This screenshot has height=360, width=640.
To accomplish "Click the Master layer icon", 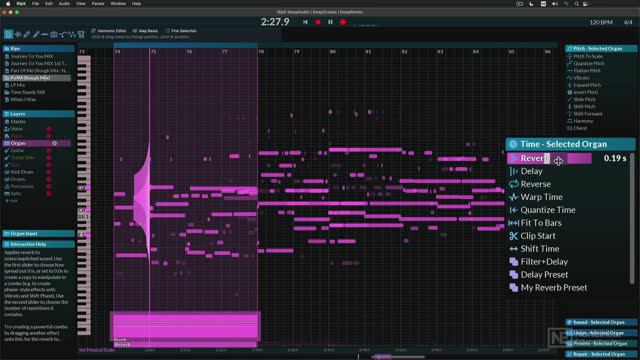I will 7,122.
